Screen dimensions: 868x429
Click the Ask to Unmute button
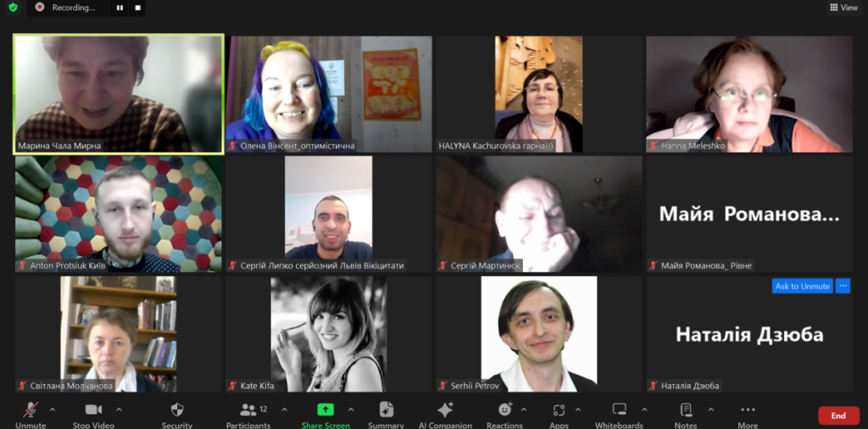[x=802, y=287]
